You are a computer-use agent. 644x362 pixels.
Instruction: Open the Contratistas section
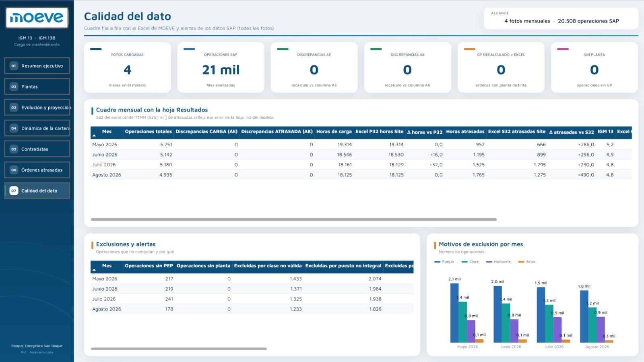[37, 149]
